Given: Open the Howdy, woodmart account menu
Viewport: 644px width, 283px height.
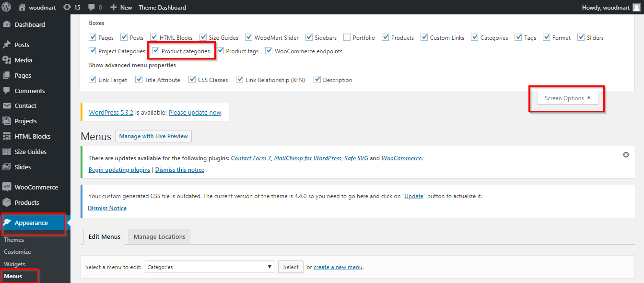Looking at the screenshot, I should coord(611,7).
